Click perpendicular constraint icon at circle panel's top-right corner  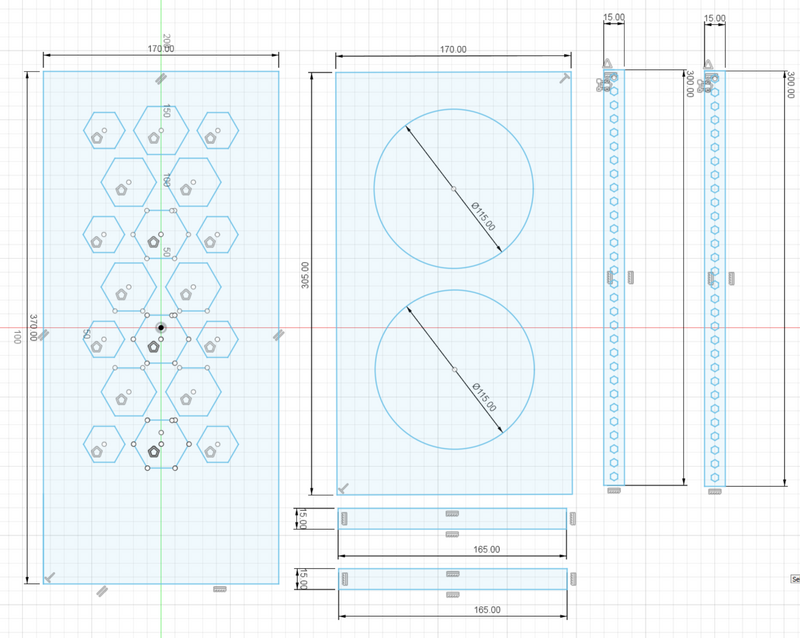564,78
